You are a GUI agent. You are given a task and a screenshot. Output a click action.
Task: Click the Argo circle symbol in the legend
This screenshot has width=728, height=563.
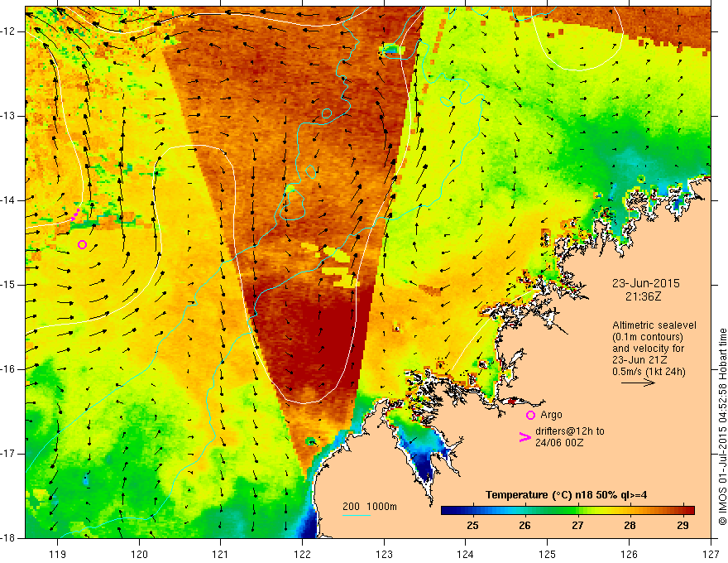click(x=530, y=415)
